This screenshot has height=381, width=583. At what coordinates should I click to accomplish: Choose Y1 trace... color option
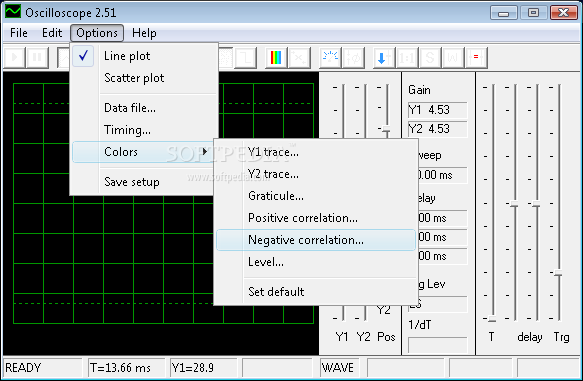pyautogui.click(x=316, y=152)
